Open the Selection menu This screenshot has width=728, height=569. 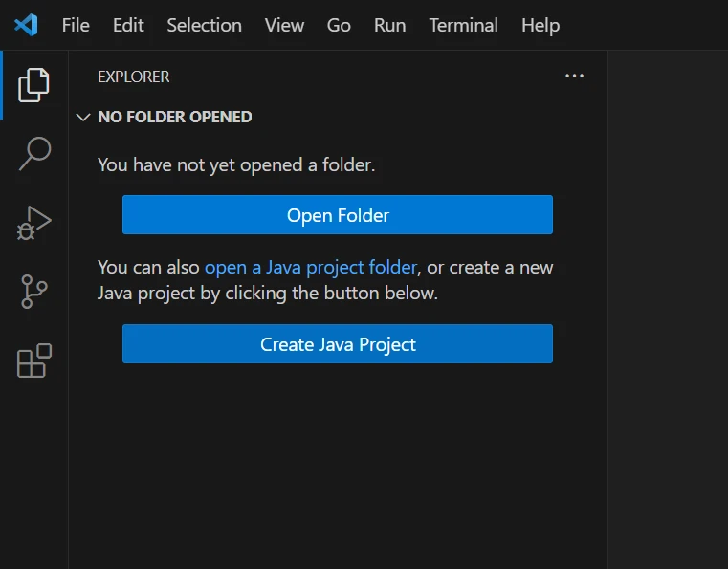(x=205, y=25)
